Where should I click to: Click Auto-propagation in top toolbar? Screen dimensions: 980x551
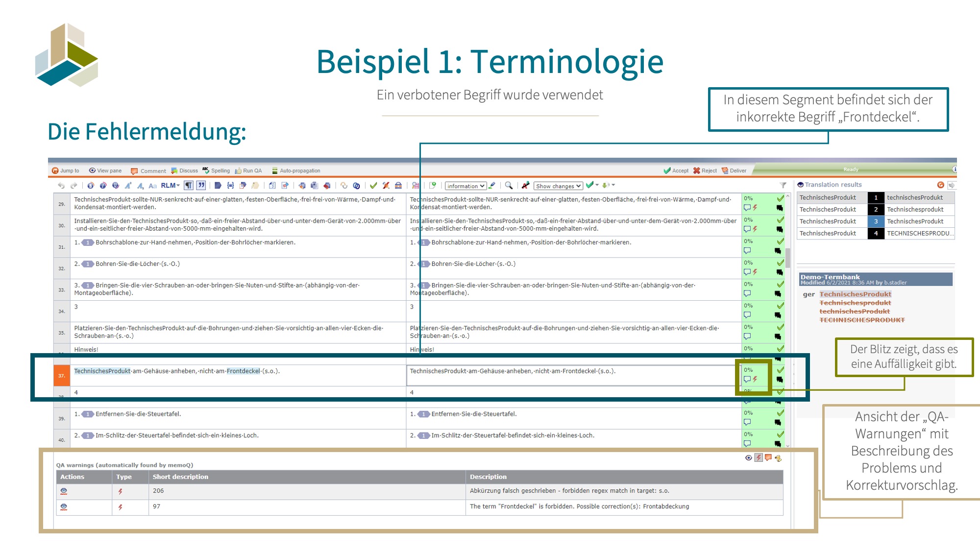pyautogui.click(x=296, y=170)
